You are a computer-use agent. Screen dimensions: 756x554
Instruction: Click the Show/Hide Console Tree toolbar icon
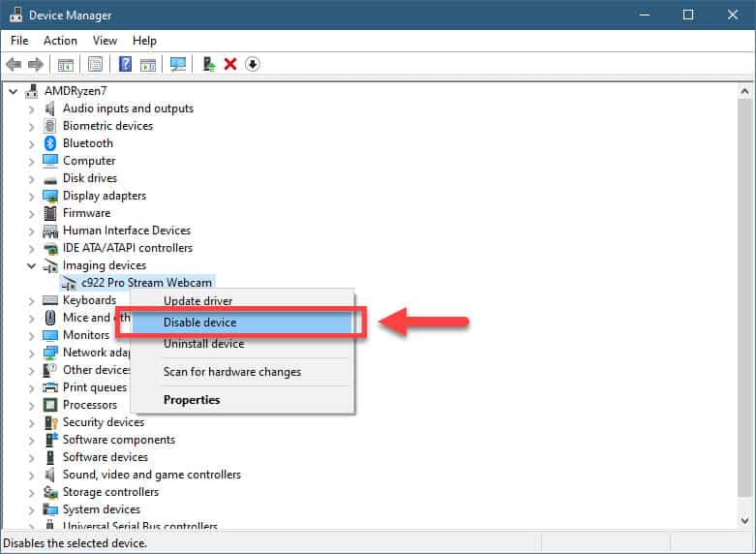pyautogui.click(x=66, y=64)
